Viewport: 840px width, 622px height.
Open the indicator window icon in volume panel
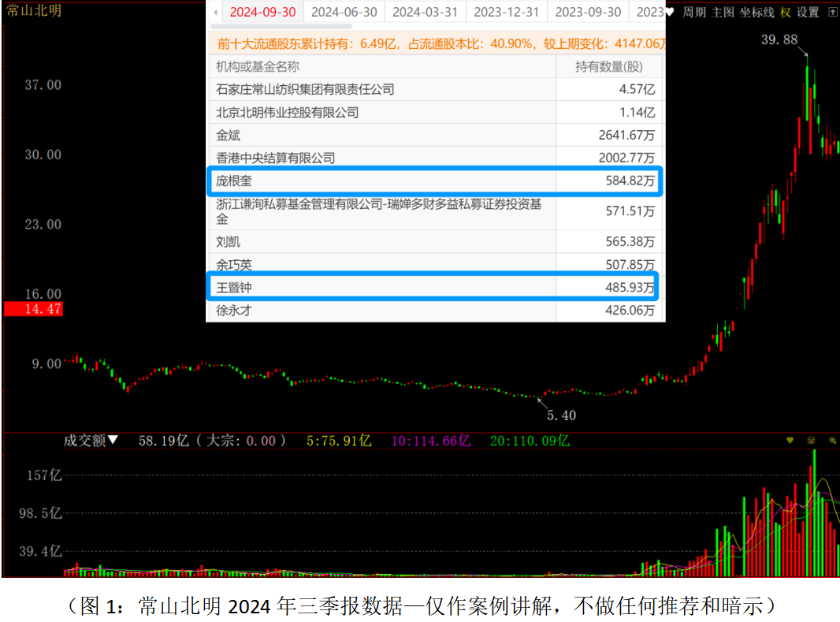point(811,440)
